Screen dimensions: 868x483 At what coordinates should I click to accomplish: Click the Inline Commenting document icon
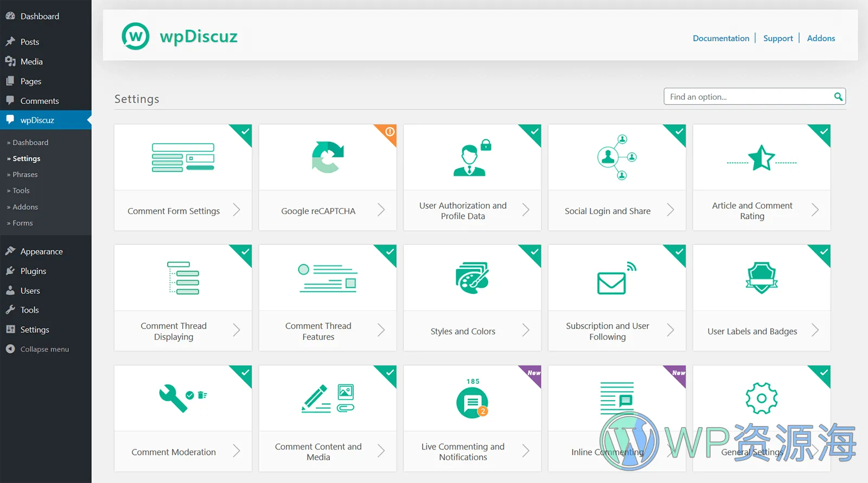[x=617, y=398]
